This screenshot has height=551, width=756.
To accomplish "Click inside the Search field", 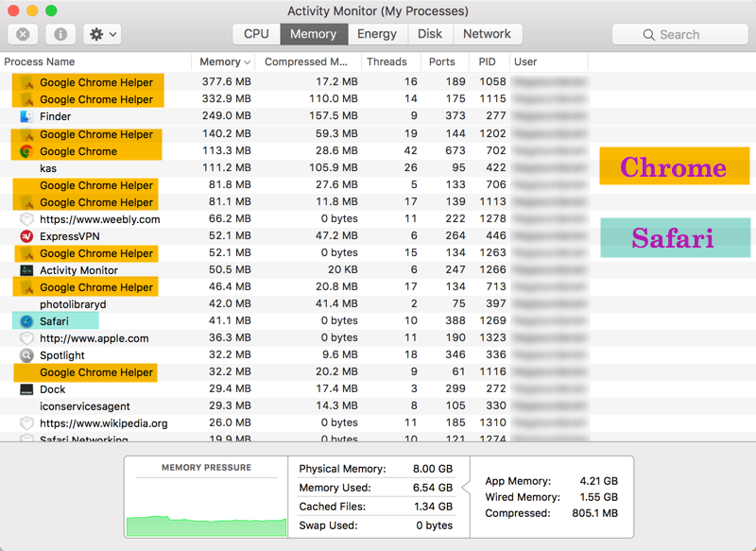I will pyautogui.click(x=679, y=34).
